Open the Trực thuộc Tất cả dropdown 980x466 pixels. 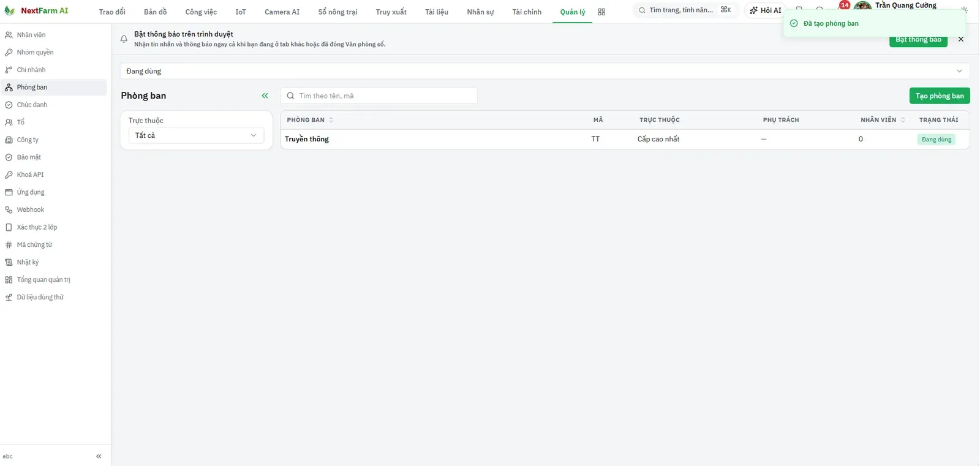pos(196,135)
